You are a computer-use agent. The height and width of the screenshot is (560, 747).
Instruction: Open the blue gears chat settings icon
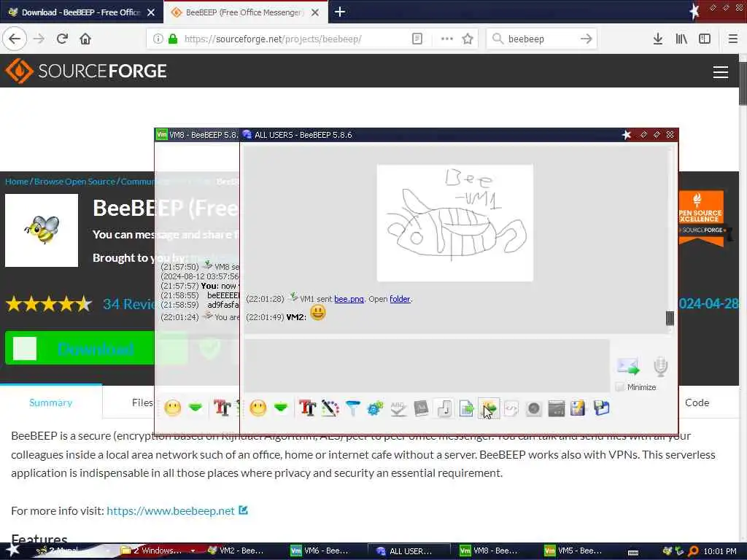point(376,408)
